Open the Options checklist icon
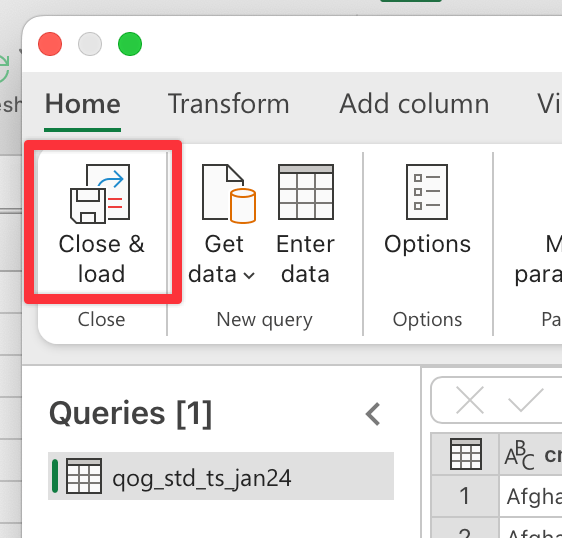Image resolution: width=562 pixels, height=538 pixels. click(x=427, y=192)
